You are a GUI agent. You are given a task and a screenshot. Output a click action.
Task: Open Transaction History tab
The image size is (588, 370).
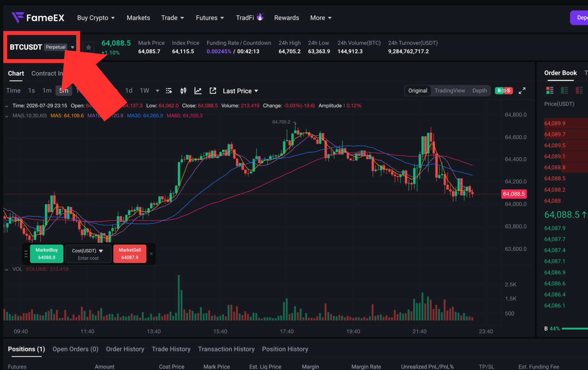pos(226,349)
